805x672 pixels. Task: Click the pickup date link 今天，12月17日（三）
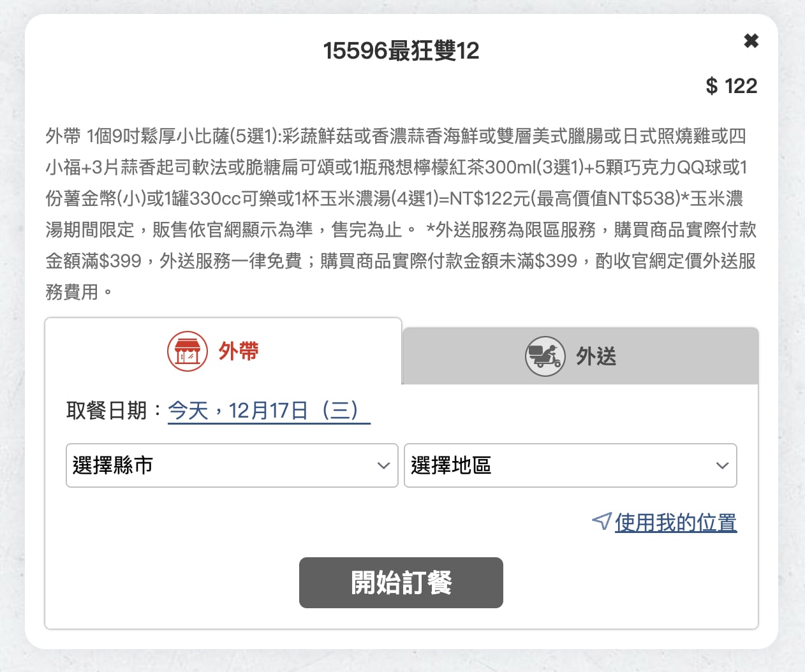coord(268,411)
